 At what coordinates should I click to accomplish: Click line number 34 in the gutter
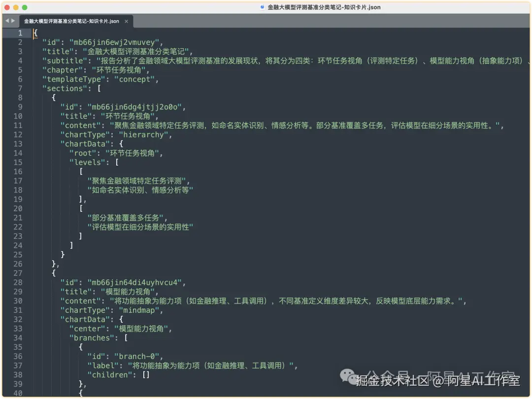18,338
